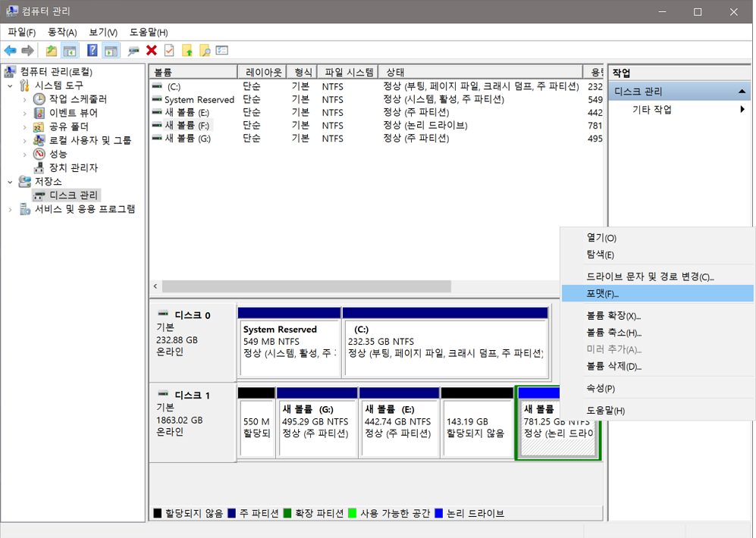Click the back navigation arrow
756x538 pixels.
tap(11, 50)
